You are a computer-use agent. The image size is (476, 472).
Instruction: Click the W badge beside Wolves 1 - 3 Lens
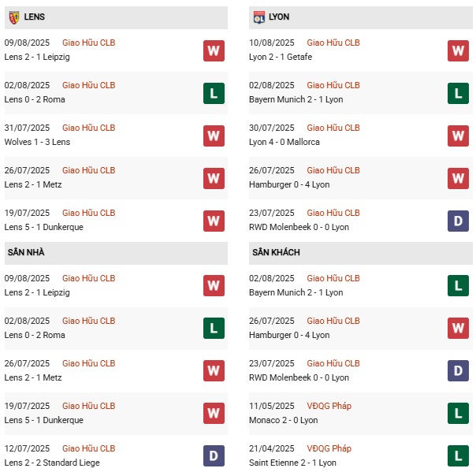coord(214,136)
